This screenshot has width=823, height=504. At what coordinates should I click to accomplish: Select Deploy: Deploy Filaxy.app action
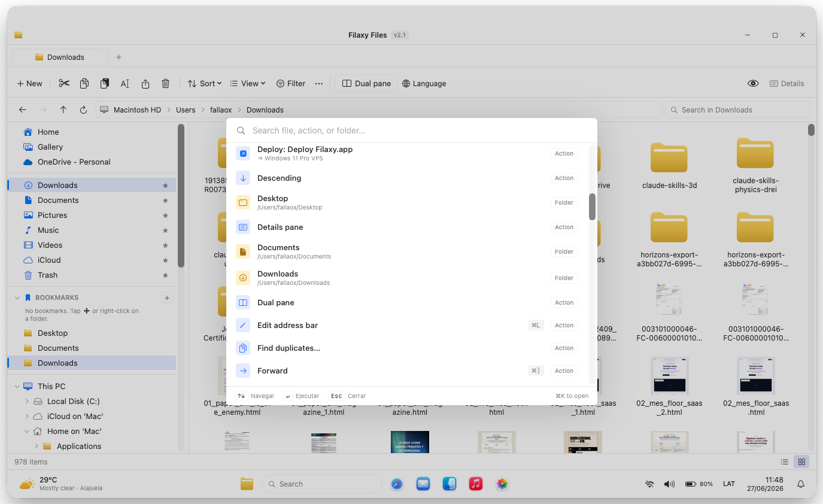click(407, 154)
